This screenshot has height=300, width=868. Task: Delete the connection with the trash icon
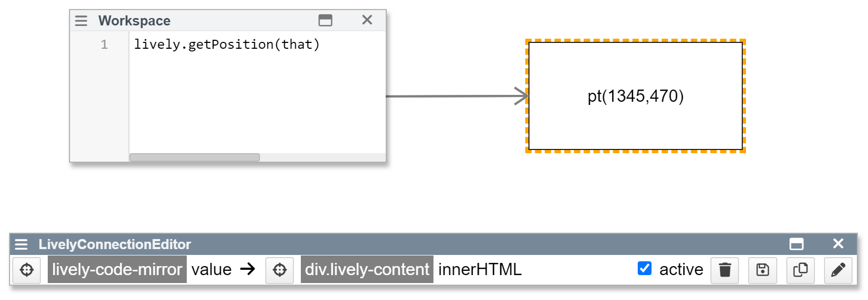point(725,270)
